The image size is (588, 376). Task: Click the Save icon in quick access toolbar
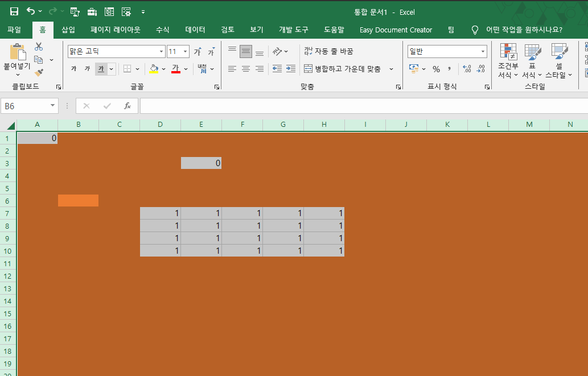pyautogui.click(x=14, y=11)
